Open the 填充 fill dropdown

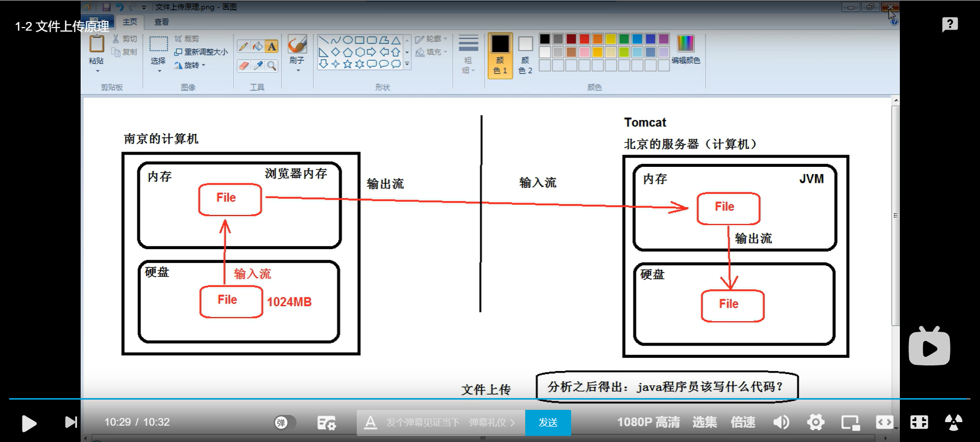(431, 52)
